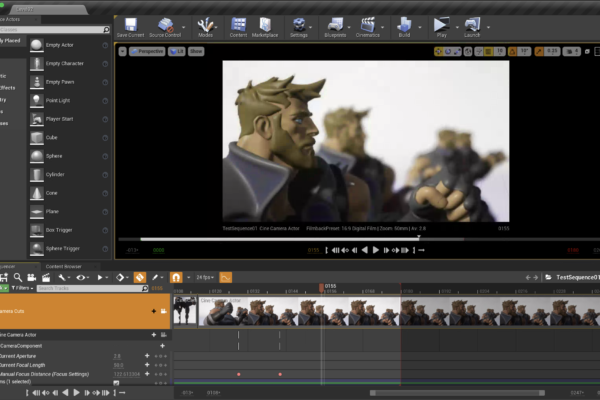Screen dimensions: 600x400
Task: Click the play button in viewport transport controls
Action: coord(376,250)
